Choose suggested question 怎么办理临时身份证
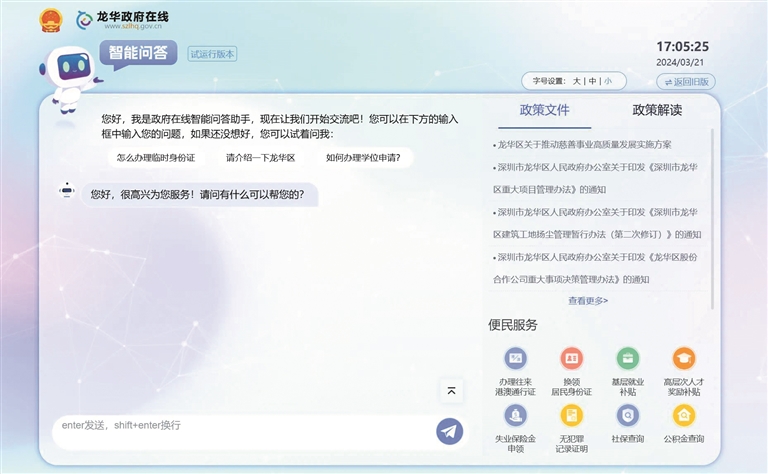This screenshot has width=768, height=474. click(x=155, y=157)
